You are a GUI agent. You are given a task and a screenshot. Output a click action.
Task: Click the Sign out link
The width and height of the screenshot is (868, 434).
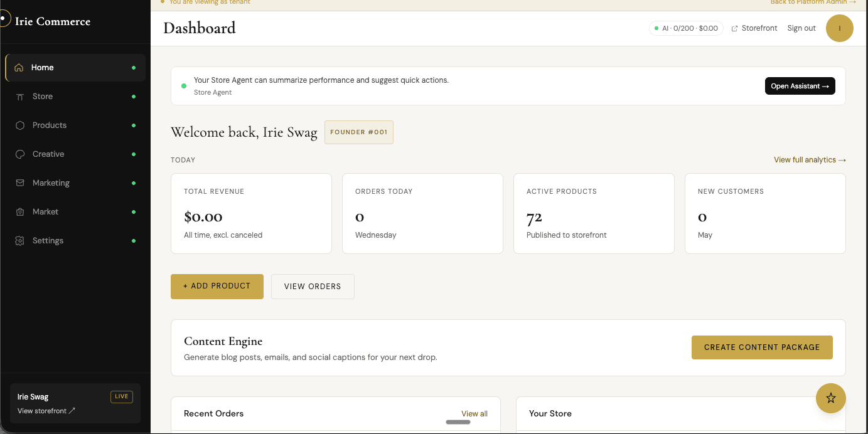tap(801, 28)
